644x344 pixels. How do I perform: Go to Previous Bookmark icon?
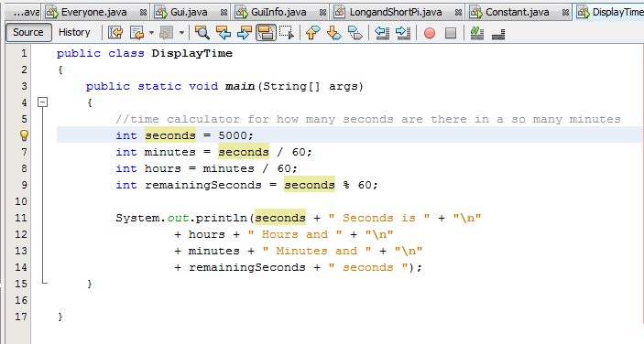click(x=313, y=32)
